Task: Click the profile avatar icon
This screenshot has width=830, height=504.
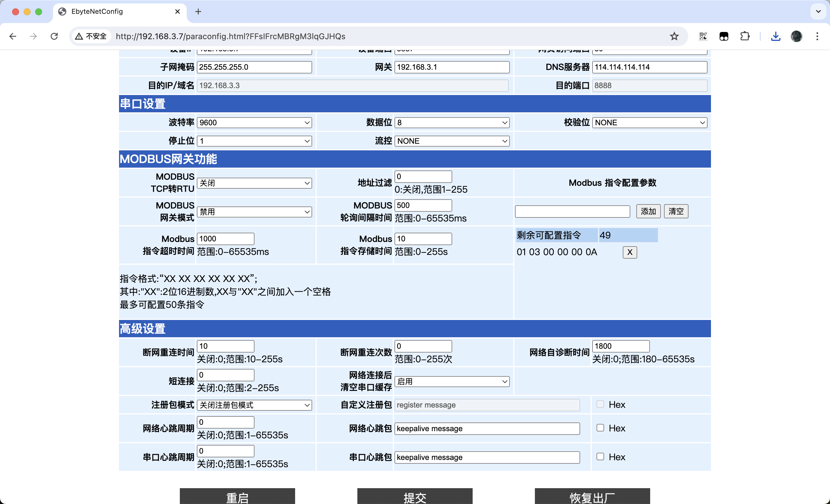Action: tap(796, 36)
